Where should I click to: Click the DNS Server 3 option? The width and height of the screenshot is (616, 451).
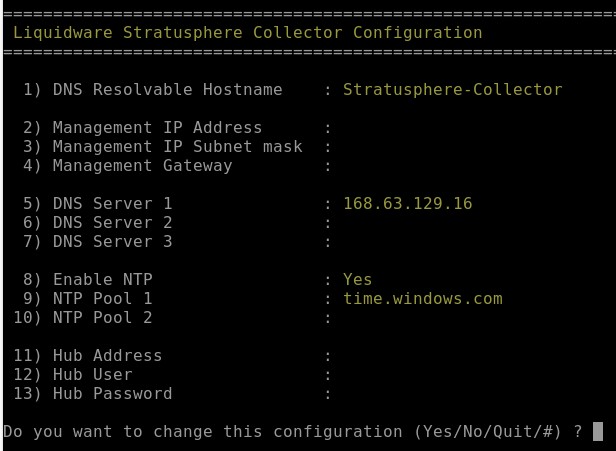[x=98, y=242]
